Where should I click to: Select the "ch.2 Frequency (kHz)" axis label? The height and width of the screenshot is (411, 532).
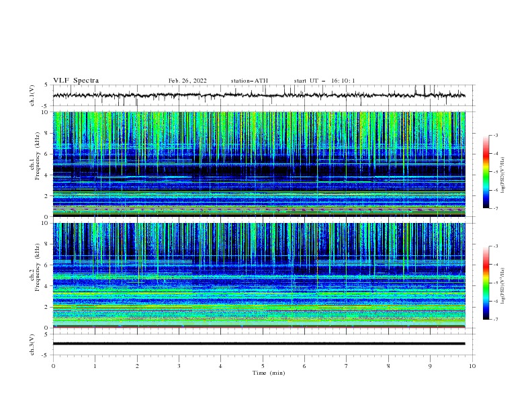coord(35,267)
